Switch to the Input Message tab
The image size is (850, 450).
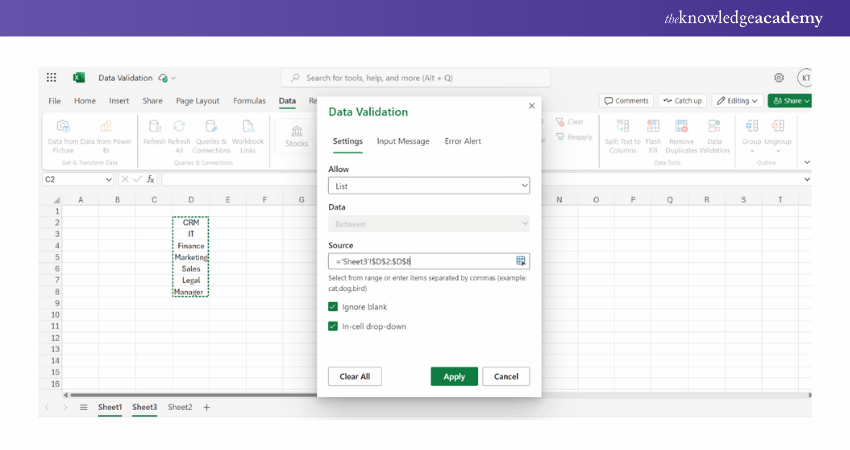[x=403, y=141]
